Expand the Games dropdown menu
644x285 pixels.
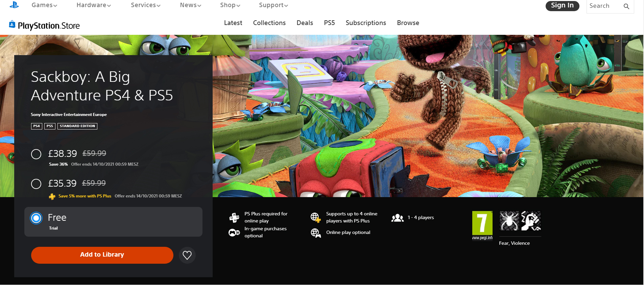tap(44, 5)
